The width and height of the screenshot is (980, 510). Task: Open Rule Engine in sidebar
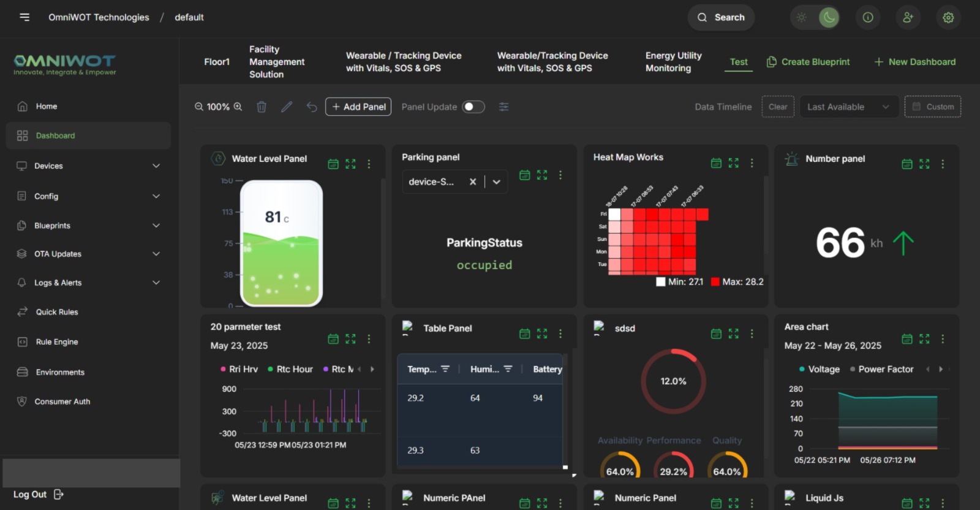(88, 342)
